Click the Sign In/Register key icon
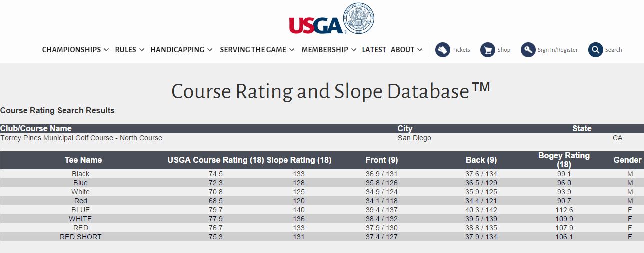Viewport: 644px width, 253px height. 528,50
